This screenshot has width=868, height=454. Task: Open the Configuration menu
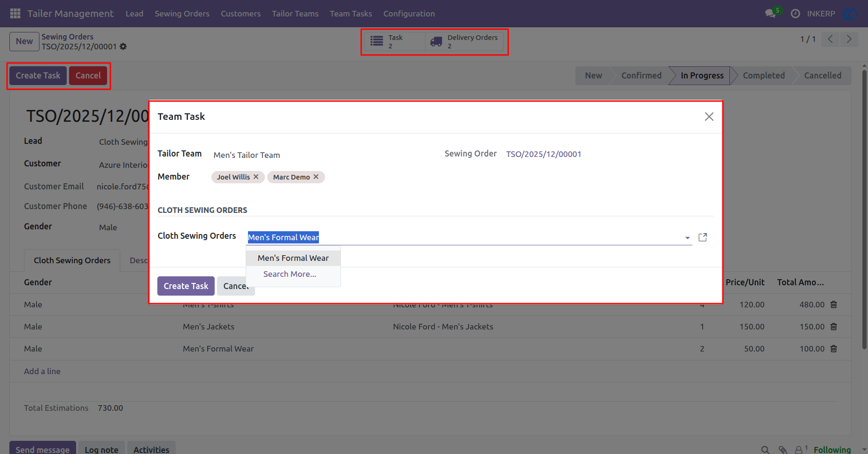coord(409,14)
